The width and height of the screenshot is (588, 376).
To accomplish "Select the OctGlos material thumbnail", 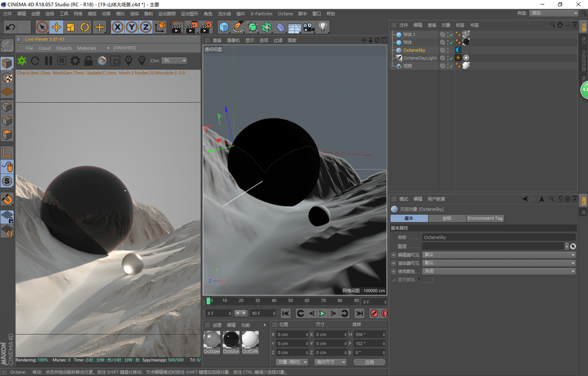I will [231, 342].
